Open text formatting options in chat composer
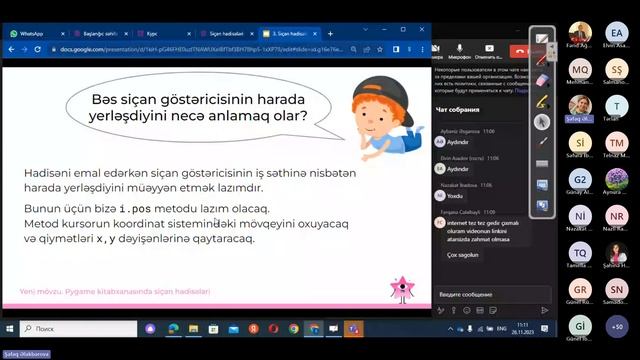 tap(441, 311)
